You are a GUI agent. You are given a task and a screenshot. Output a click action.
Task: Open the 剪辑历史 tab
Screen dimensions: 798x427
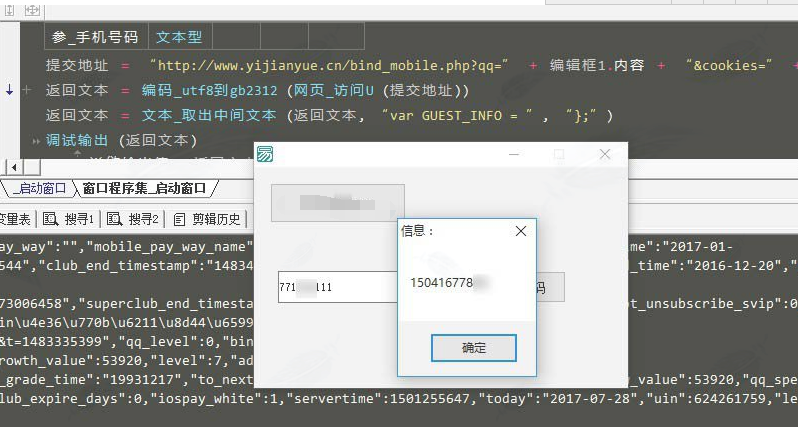207,219
